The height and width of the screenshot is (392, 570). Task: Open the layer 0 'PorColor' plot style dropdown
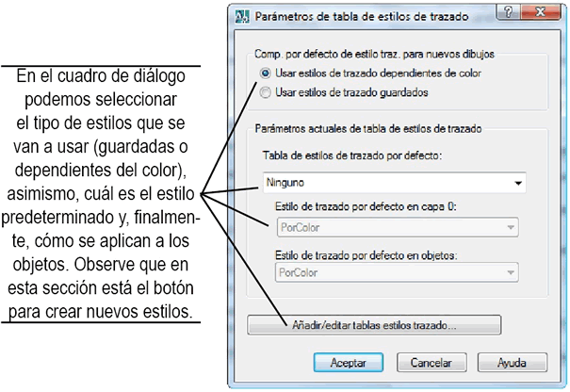[398, 227]
